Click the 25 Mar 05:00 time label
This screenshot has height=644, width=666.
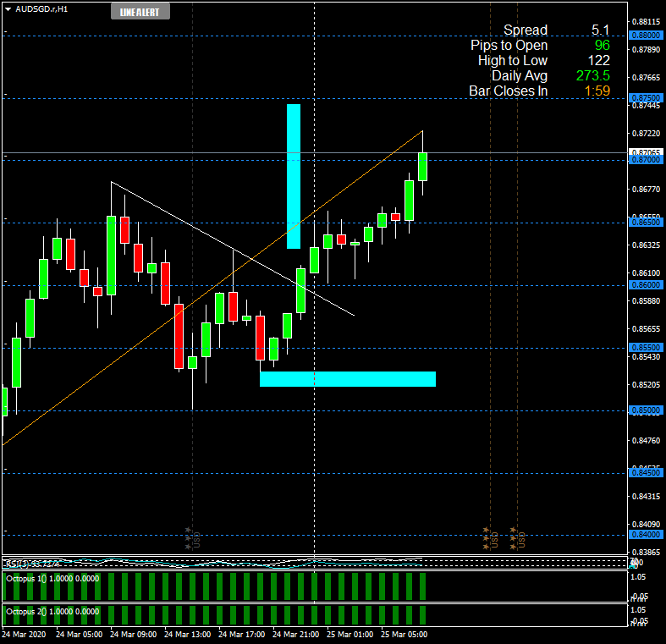tap(404, 634)
